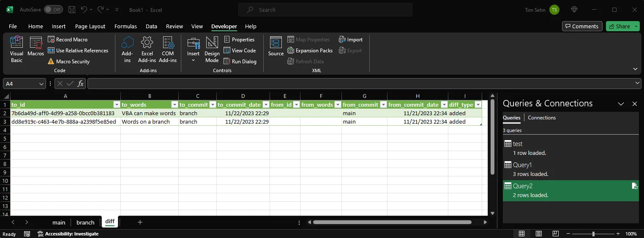This screenshot has width=644, height=238.
Task: Toggle the AutoSave switch
Action: point(53,9)
